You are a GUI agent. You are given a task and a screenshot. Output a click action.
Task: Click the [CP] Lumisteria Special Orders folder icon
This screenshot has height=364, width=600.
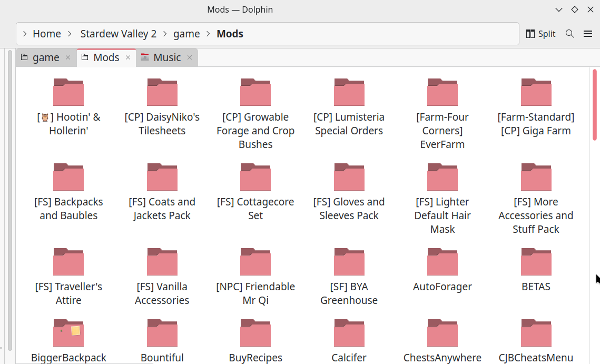[x=349, y=92]
